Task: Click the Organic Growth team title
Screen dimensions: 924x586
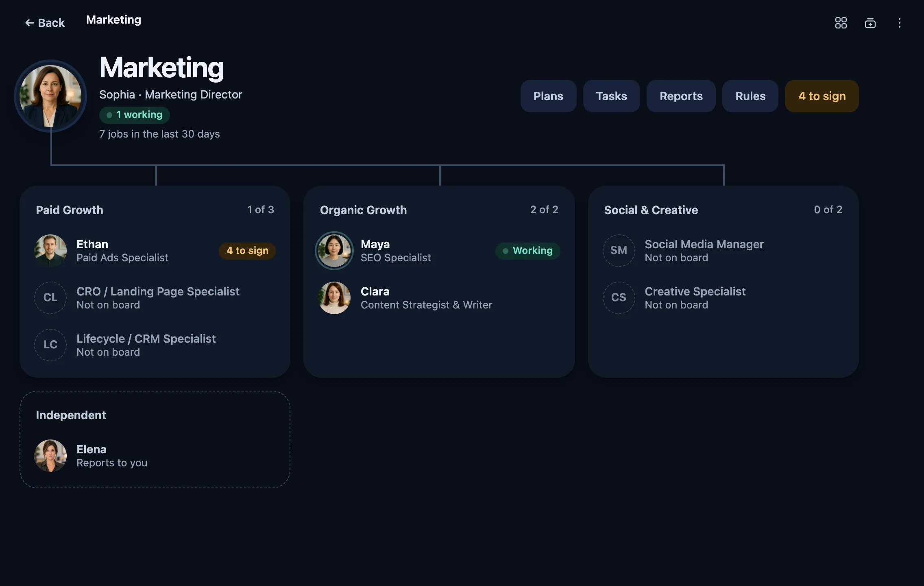Action: click(363, 210)
